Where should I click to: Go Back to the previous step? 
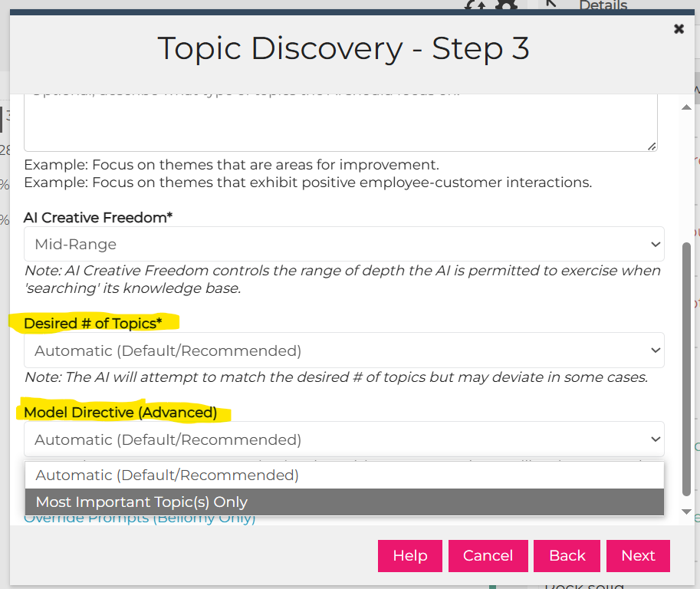567,555
